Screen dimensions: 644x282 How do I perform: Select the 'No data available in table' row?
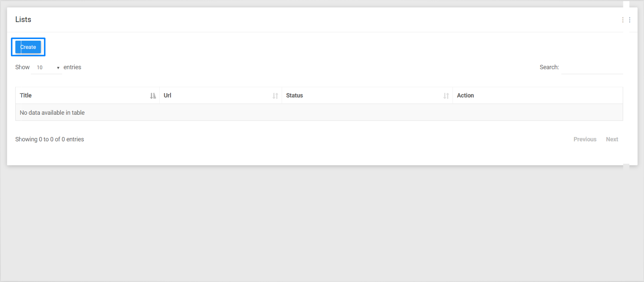319,113
